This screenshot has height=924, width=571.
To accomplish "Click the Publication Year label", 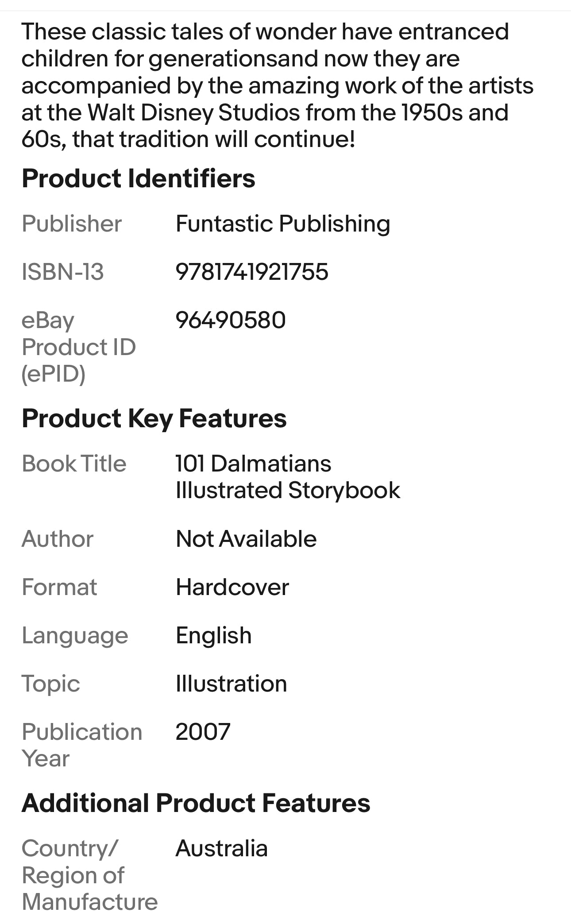I will point(81,745).
